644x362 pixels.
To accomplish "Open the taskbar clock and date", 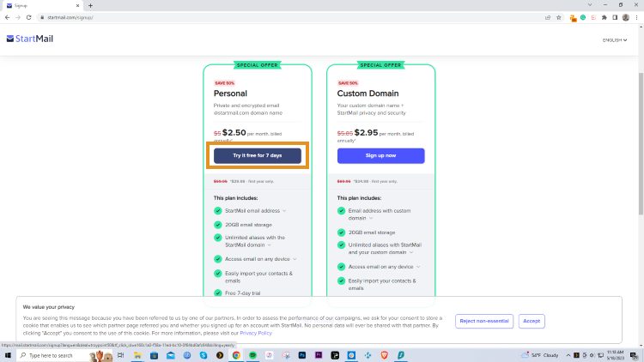I will [x=616, y=355].
